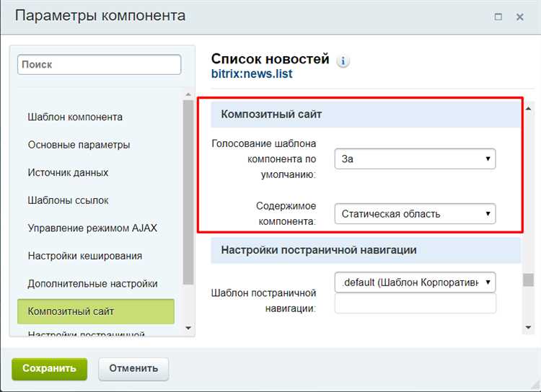This screenshot has height=392, width=541.
Task: Select Настройки кеширования item
Action: click(x=85, y=256)
